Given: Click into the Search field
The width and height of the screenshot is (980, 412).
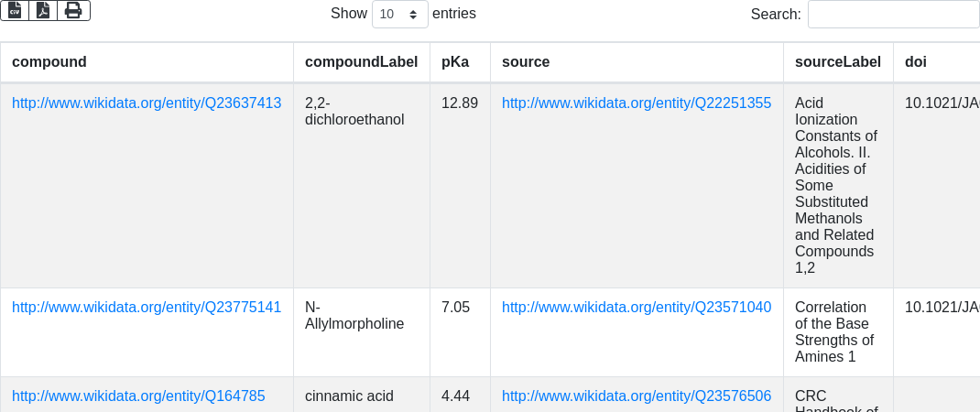Looking at the screenshot, I should [x=893, y=14].
